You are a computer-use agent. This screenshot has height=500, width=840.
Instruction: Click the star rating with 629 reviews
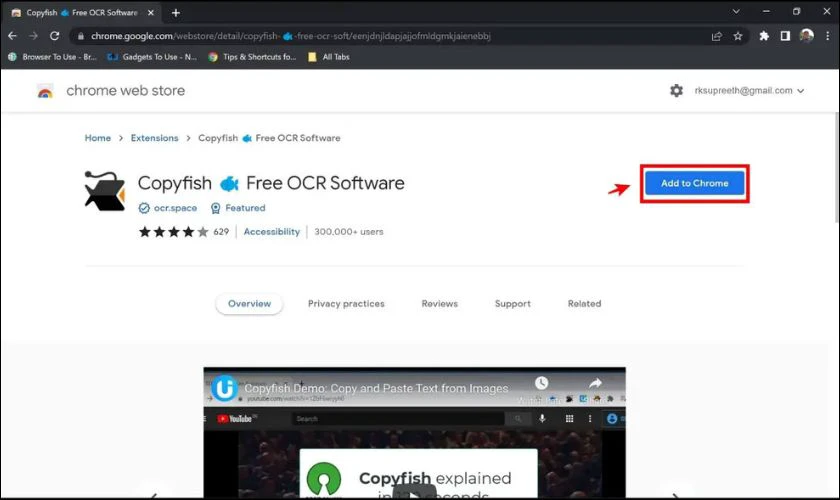coord(183,232)
